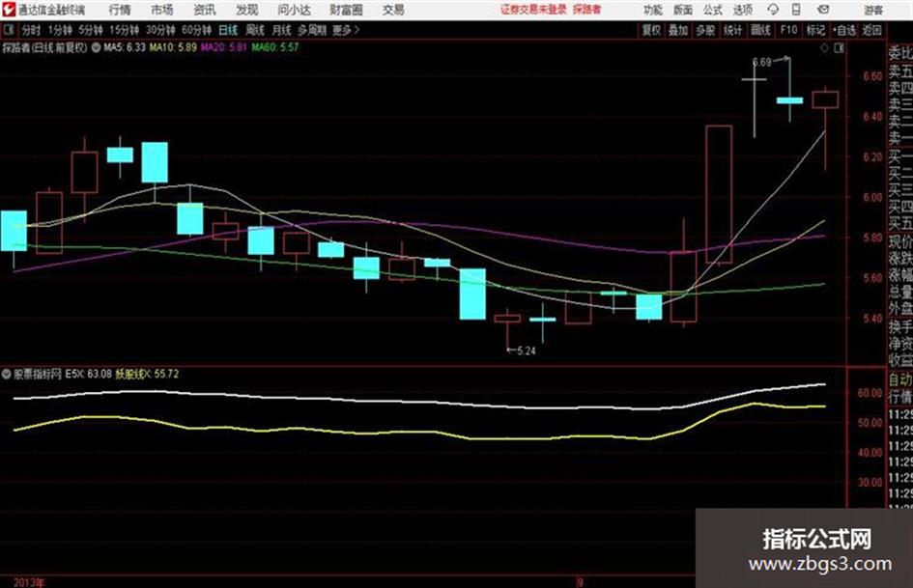Toggle 叠加 overlay mode

678,30
